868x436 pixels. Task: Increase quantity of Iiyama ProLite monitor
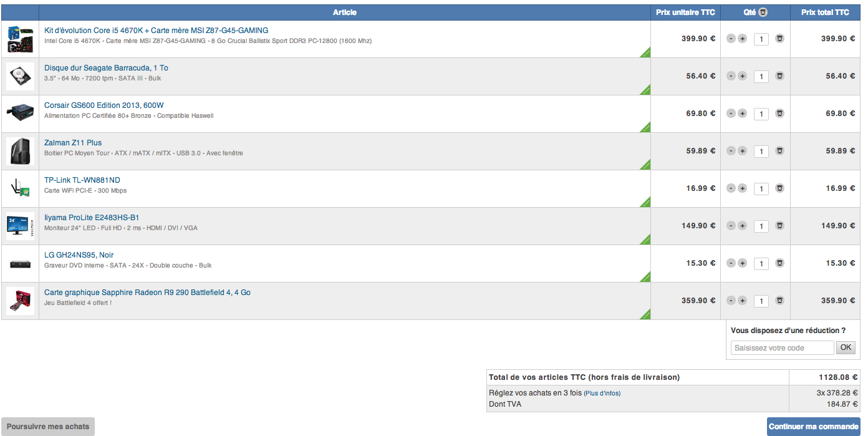pyautogui.click(x=742, y=226)
